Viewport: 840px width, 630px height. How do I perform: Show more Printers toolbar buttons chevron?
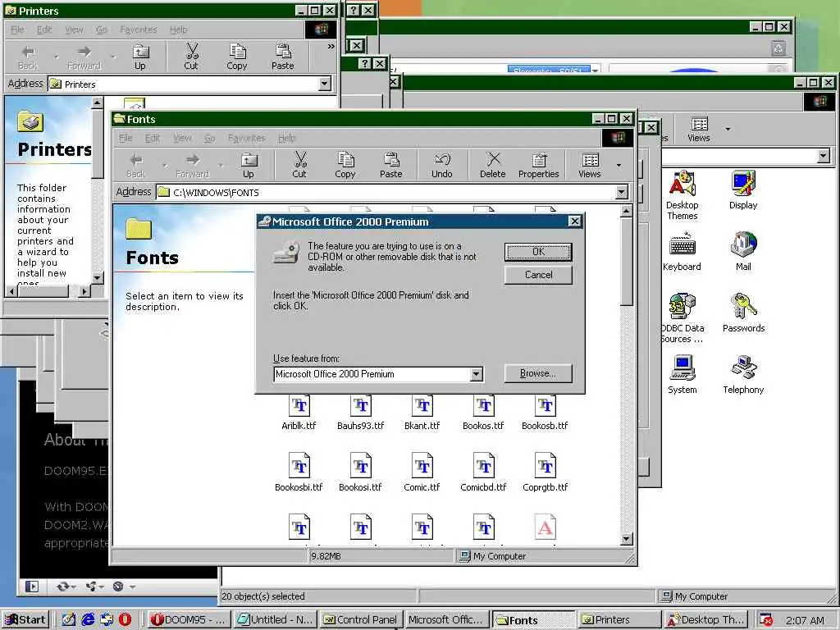331,47
